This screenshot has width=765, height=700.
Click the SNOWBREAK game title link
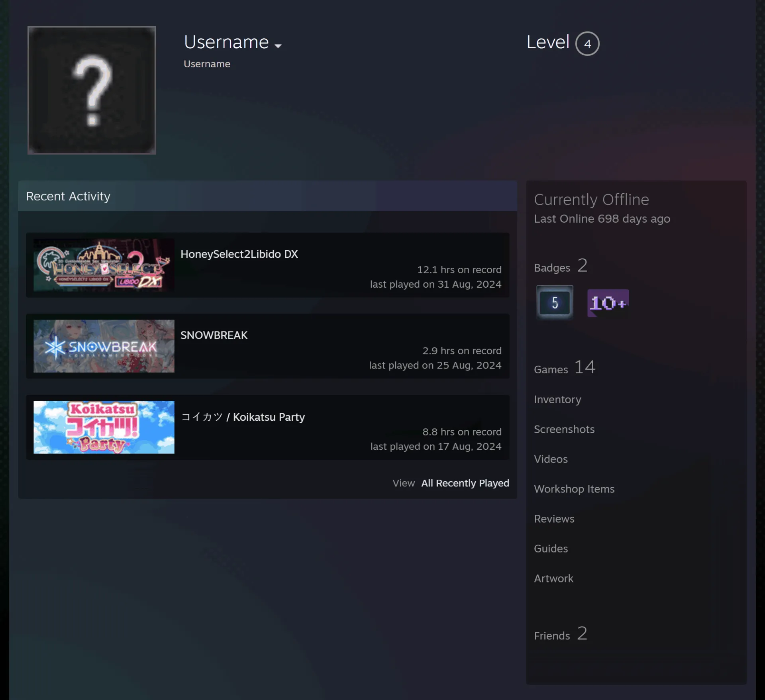pyautogui.click(x=214, y=335)
